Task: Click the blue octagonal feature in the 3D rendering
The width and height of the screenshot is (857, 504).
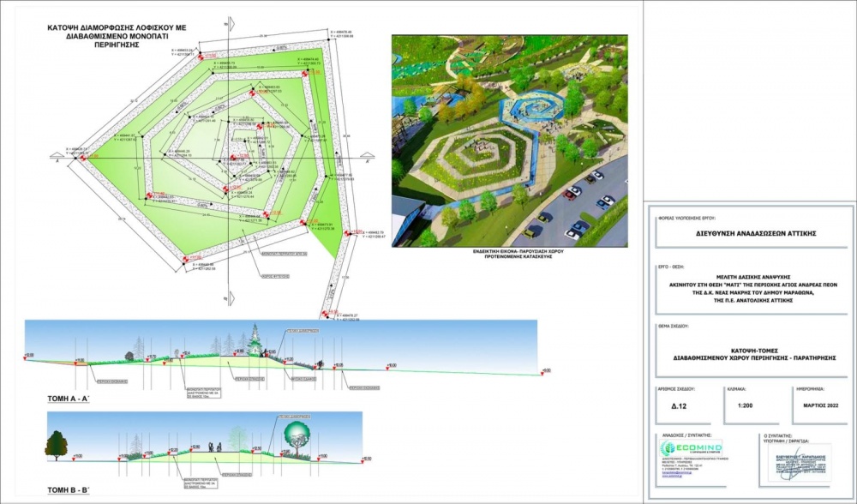Action: pos(528,111)
